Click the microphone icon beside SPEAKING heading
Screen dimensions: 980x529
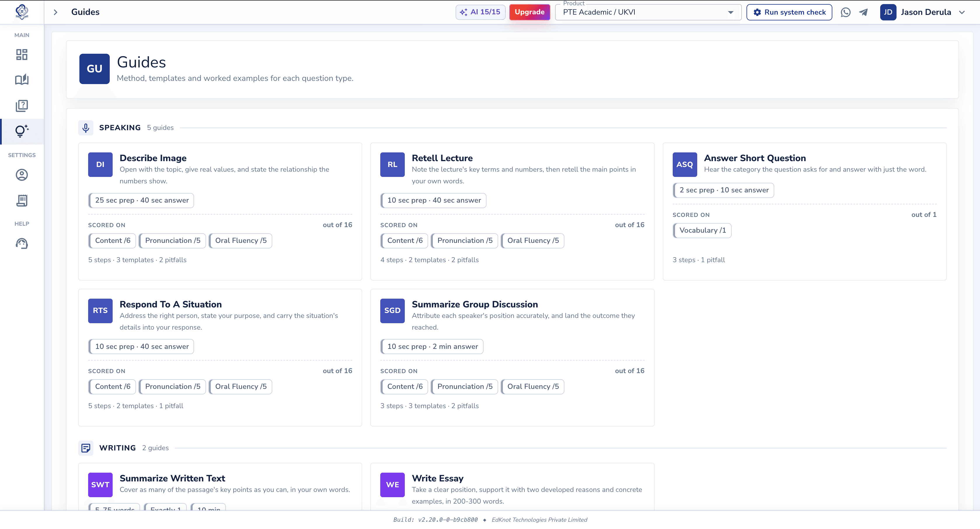click(86, 128)
